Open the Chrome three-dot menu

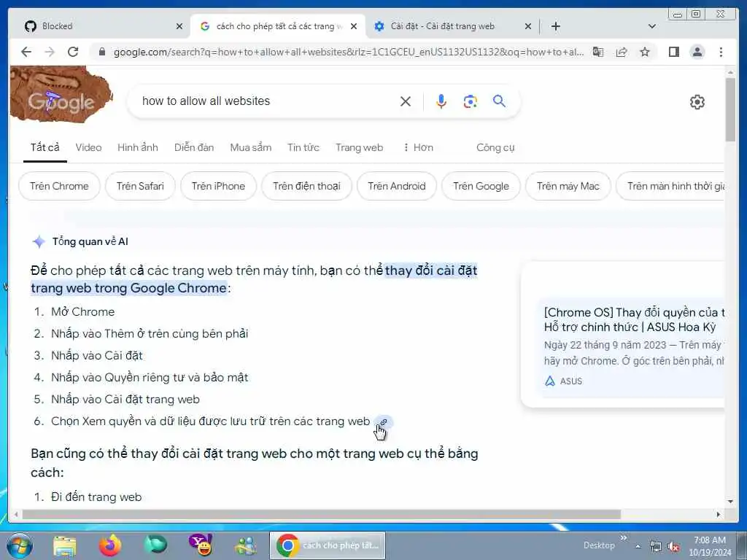click(x=721, y=52)
